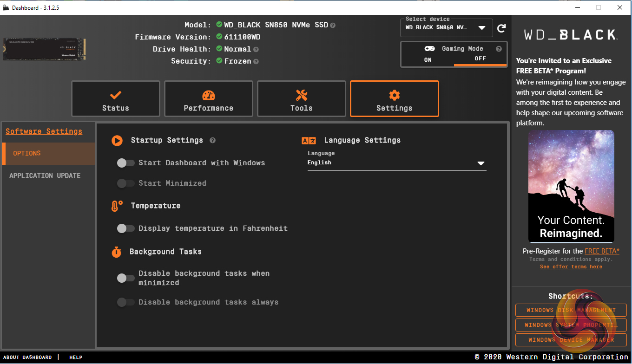
Task: Click the refresh device list icon
Action: point(501,28)
